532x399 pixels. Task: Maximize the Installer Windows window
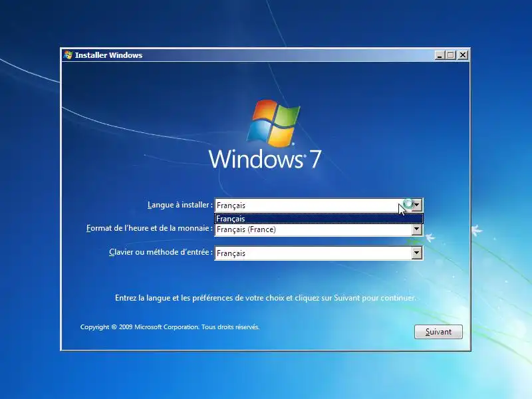coord(451,55)
